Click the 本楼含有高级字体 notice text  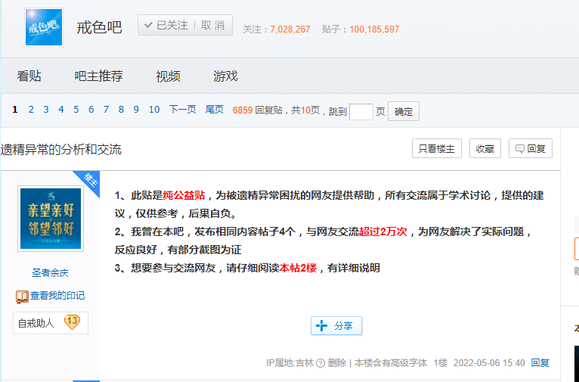click(391, 363)
